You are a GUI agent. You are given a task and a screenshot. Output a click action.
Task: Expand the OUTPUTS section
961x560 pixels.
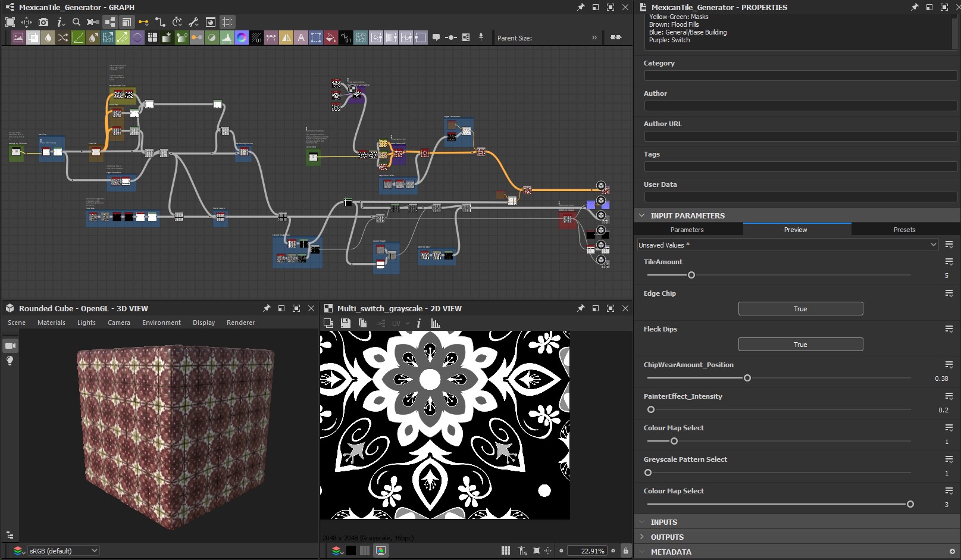pos(666,537)
